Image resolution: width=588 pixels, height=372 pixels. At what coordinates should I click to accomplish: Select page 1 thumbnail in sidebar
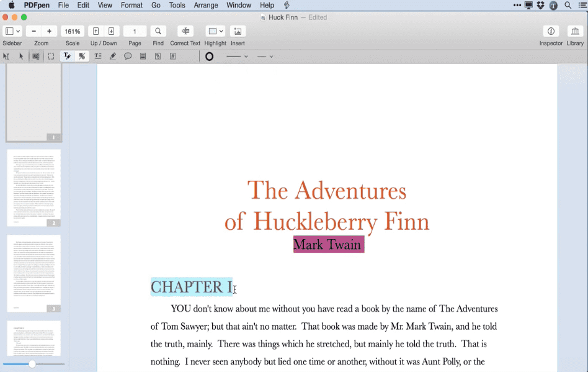click(33, 102)
